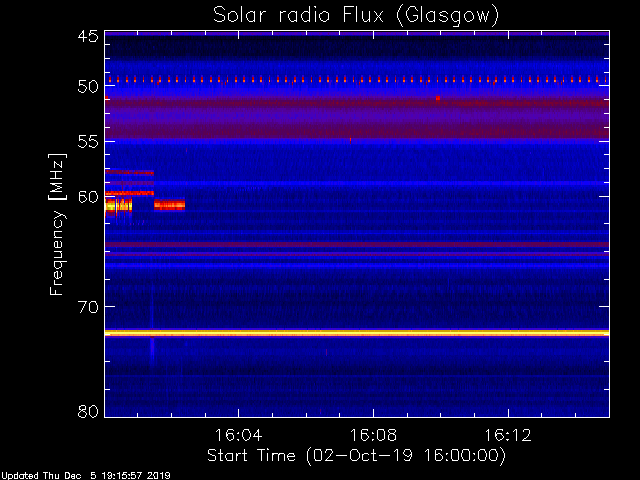The image size is (640, 480).
Task: Click the '50' frequency tick label
Action: point(88,86)
